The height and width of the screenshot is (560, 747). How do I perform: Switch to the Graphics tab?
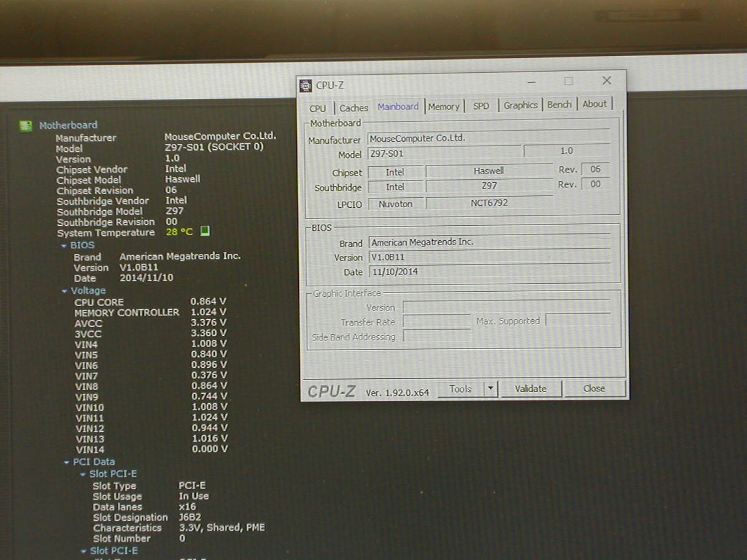pos(520,105)
